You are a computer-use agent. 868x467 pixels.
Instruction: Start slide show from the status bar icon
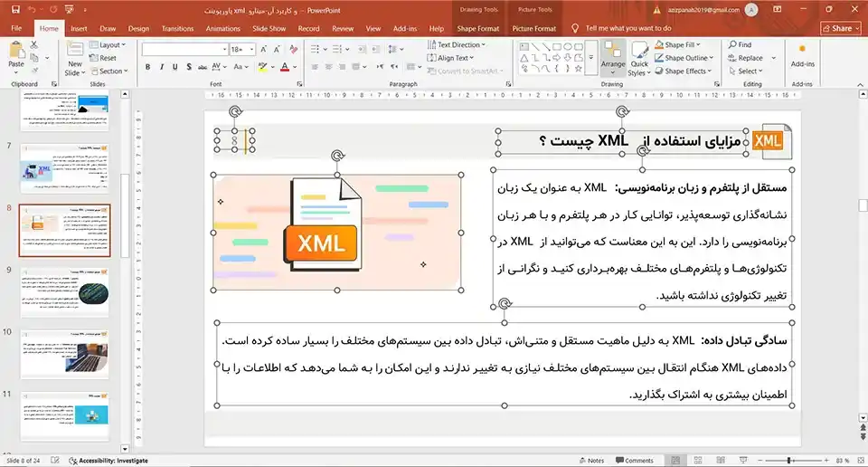[743, 461]
